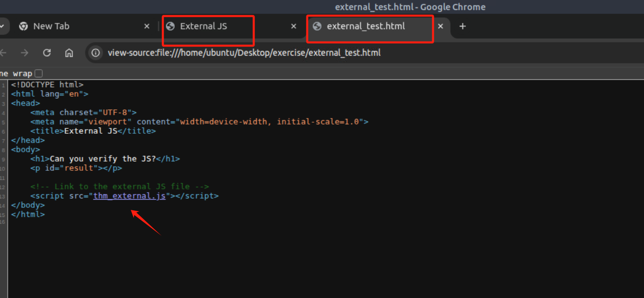Open the thm_external.js link
644x298 pixels.
130,196
